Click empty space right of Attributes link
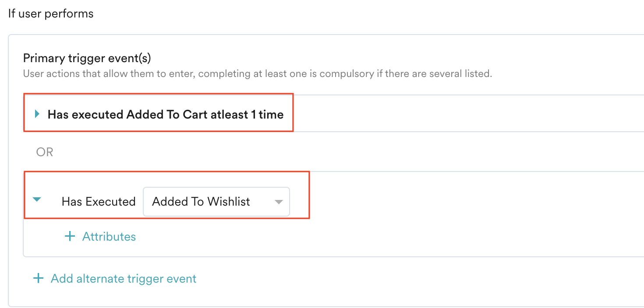This screenshot has width=644, height=308. coord(350,237)
